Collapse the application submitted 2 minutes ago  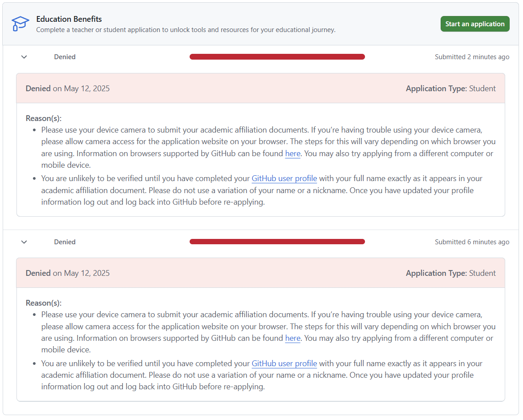pyautogui.click(x=24, y=57)
